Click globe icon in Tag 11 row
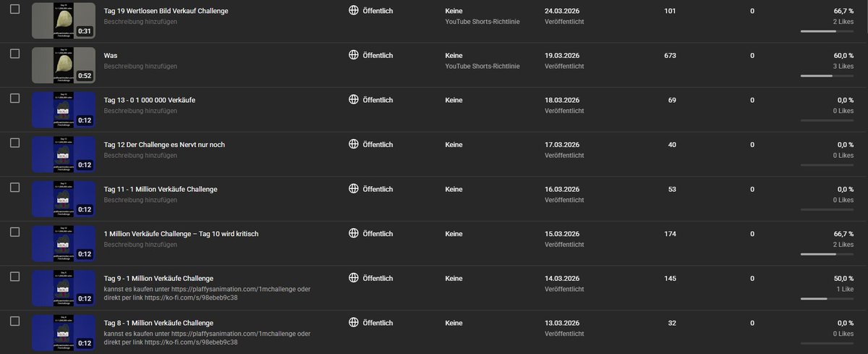This screenshot has width=868, height=354. 354,189
